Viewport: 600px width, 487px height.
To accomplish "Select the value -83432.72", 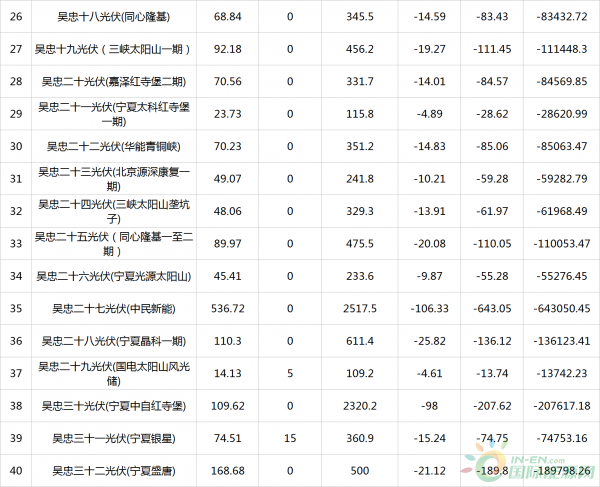I will click(562, 16).
